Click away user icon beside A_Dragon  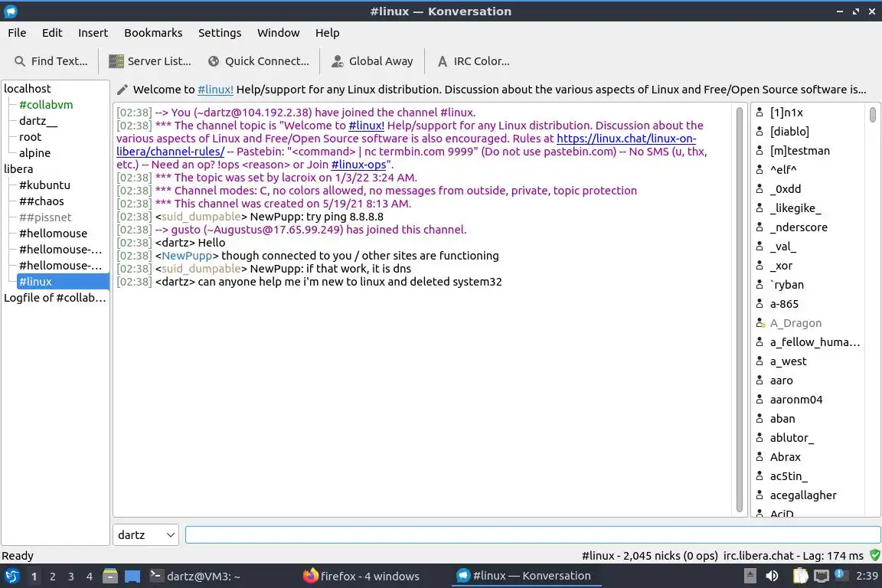[760, 323]
